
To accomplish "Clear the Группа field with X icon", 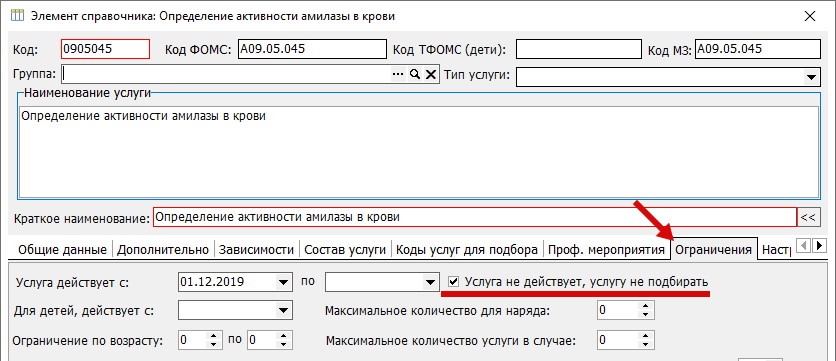I will click(x=430, y=75).
